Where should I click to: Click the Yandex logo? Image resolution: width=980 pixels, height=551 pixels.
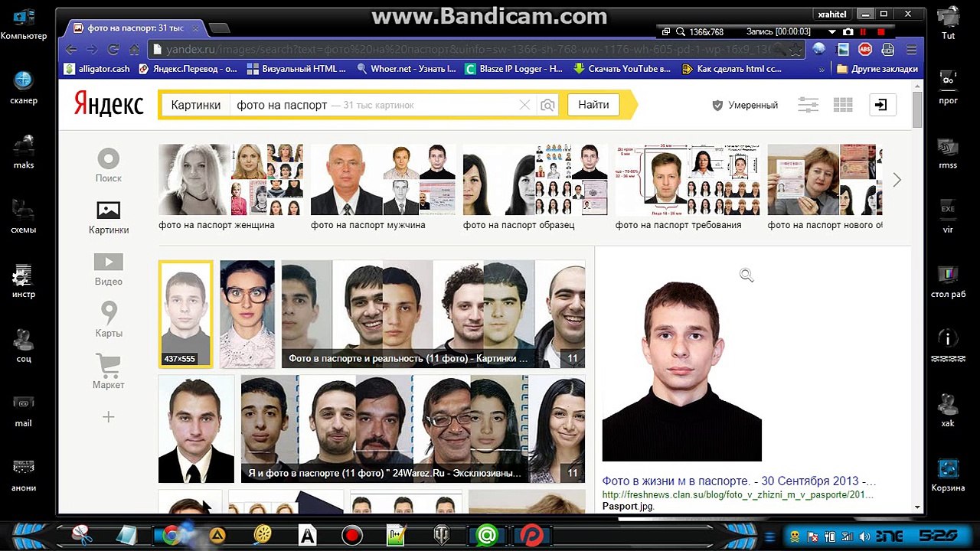[x=109, y=104]
